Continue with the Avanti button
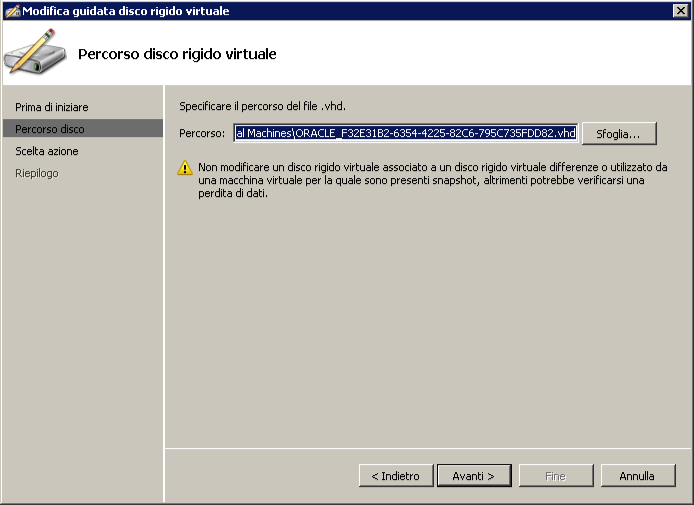Image resolution: width=694 pixels, height=505 pixels. point(474,476)
